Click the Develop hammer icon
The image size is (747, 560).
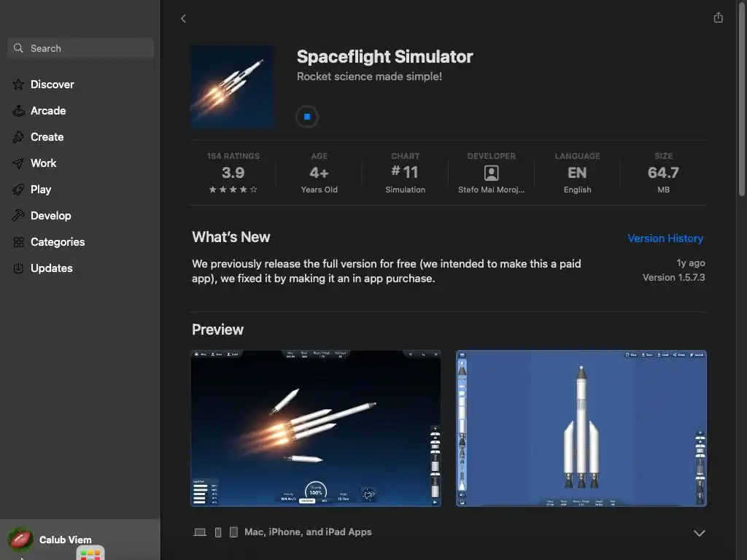pyautogui.click(x=18, y=215)
